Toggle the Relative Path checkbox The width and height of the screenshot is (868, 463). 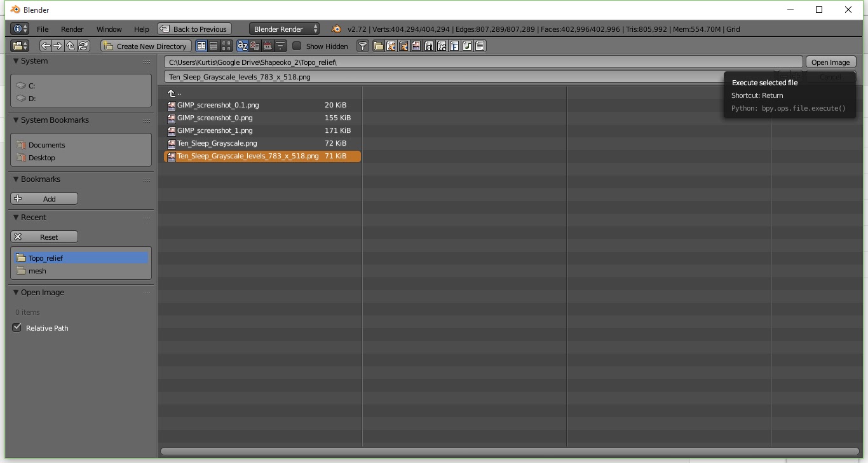(x=17, y=328)
